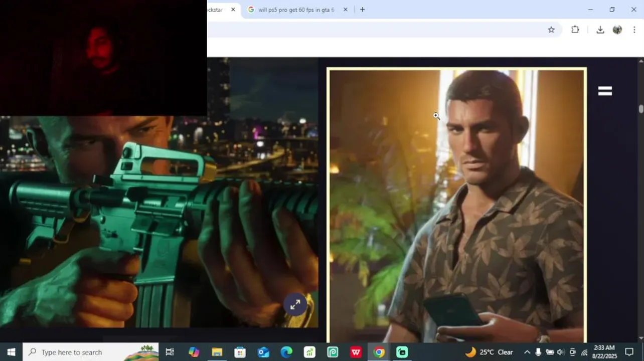644x361 pixels.
Task: Bookmark this page with the star icon
Action: point(551,30)
